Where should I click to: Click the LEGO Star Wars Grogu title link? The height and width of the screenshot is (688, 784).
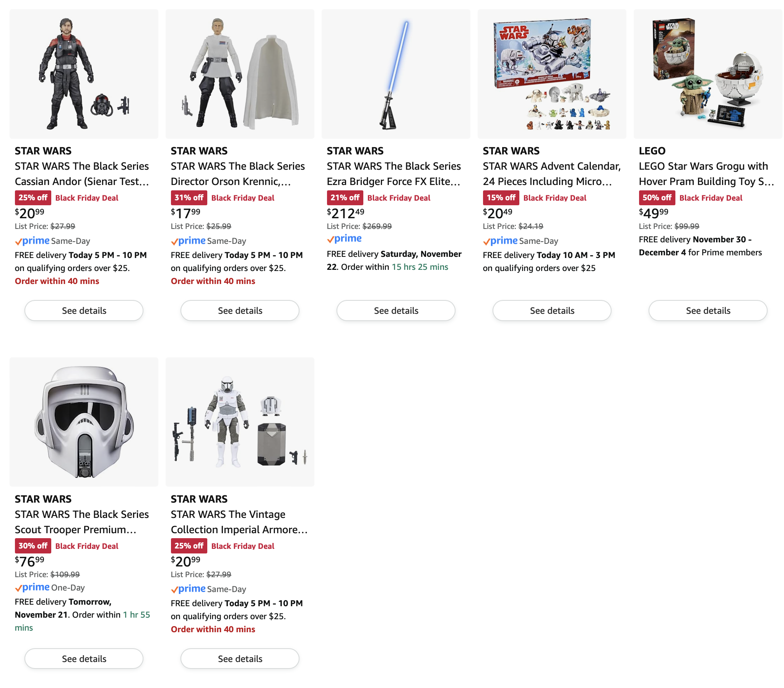[x=706, y=174]
